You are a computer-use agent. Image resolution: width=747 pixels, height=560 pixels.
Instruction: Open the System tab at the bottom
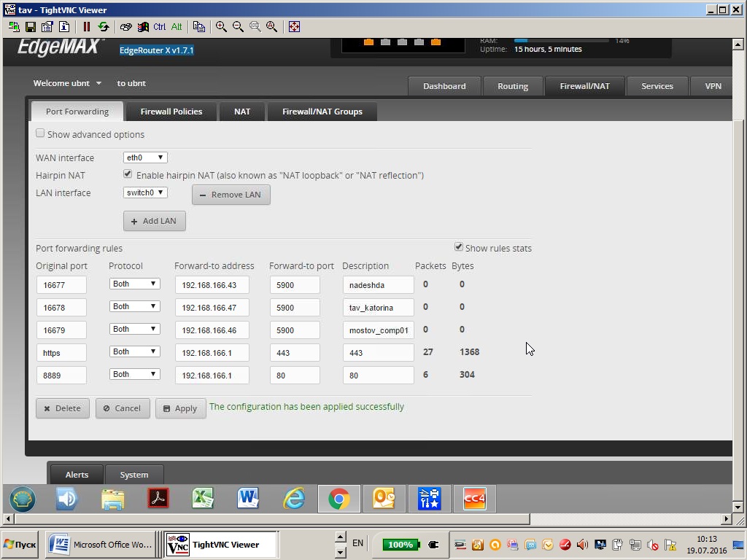click(x=134, y=475)
